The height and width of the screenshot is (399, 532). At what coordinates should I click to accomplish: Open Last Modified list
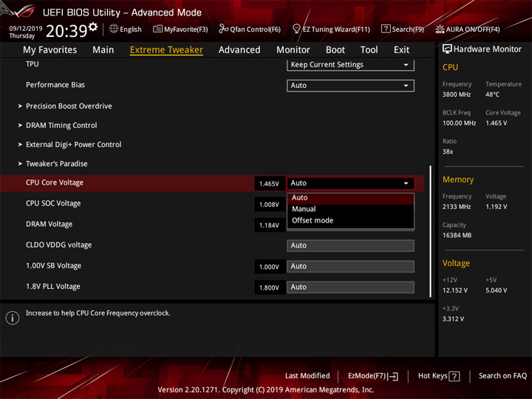[307, 376]
